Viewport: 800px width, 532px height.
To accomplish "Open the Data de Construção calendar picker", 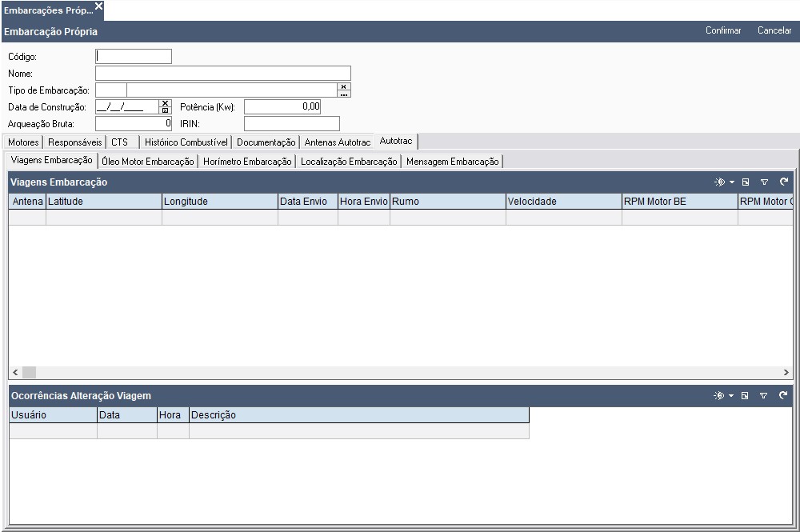I will (165, 110).
